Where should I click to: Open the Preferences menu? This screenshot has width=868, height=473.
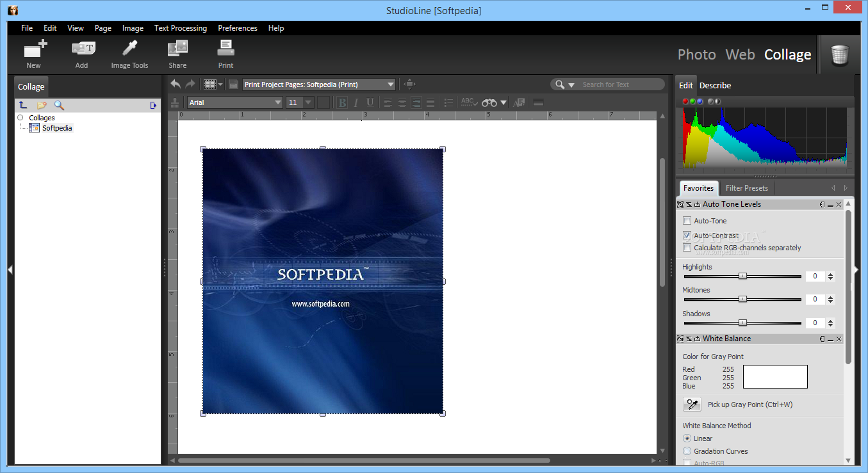238,28
